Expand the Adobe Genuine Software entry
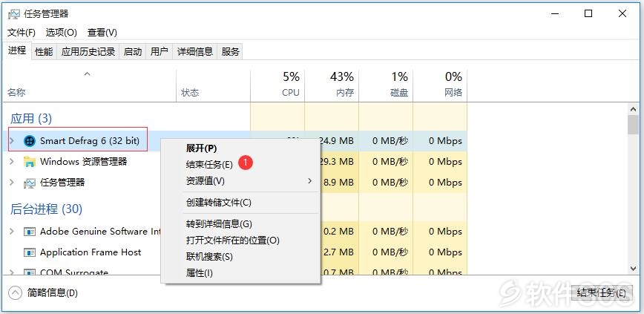 12,232
